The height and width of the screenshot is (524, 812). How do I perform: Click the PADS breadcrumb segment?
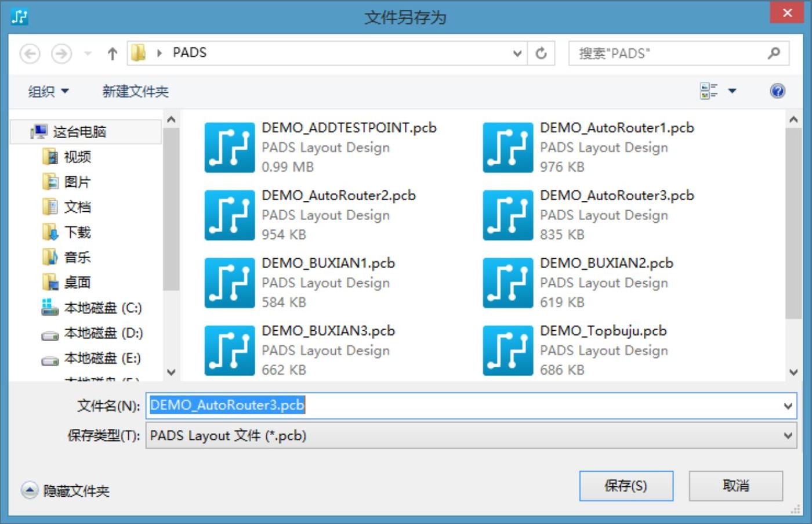(190, 53)
